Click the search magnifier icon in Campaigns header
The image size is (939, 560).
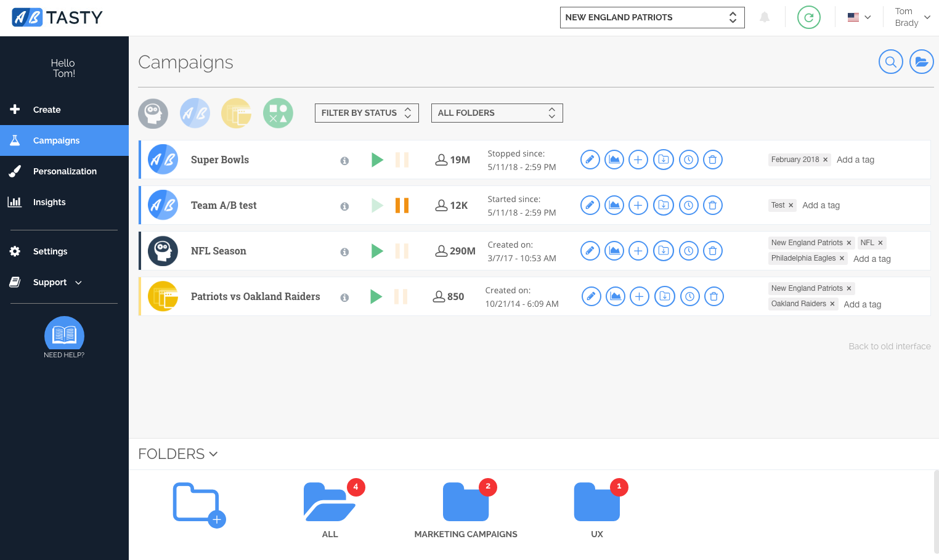890,62
